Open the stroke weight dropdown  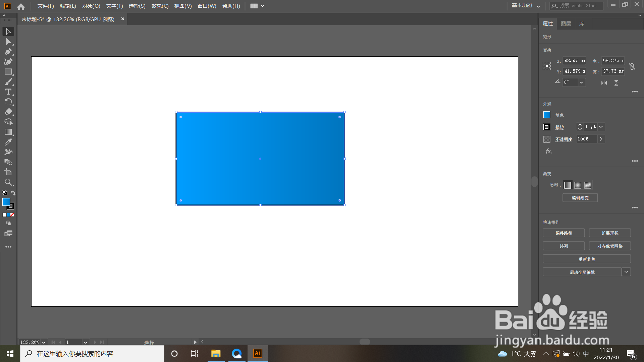601,127
